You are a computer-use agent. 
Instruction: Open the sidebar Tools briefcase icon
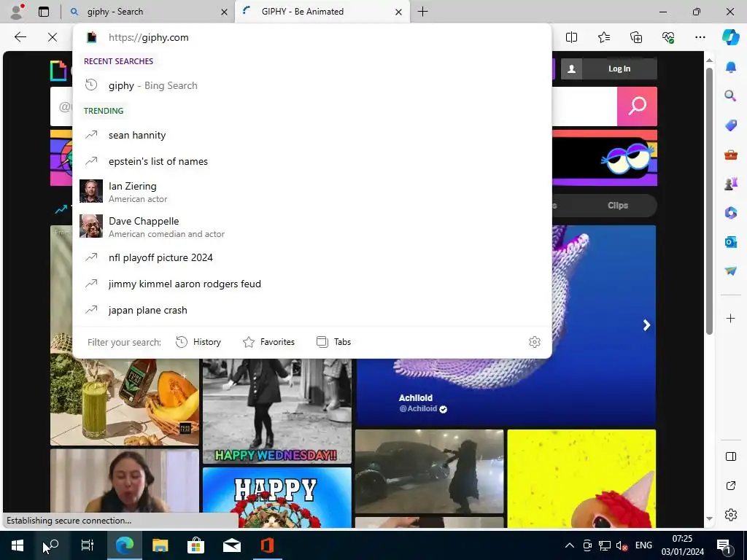(x=730, y=155)
